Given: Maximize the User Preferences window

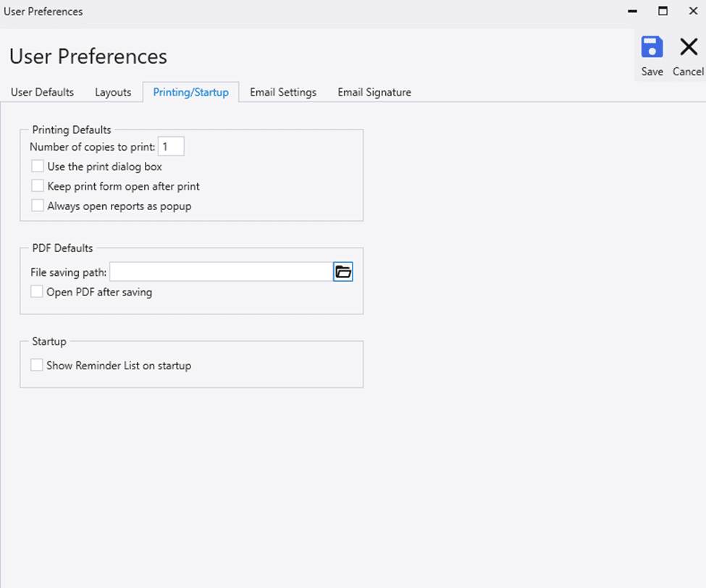Looking at the screenshot, I should (663, 11).
